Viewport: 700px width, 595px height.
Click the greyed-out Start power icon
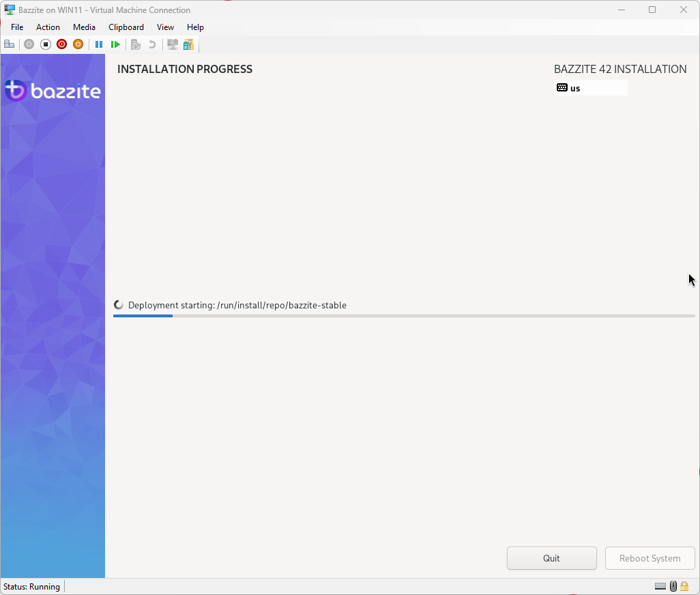[x=29, y=44]
